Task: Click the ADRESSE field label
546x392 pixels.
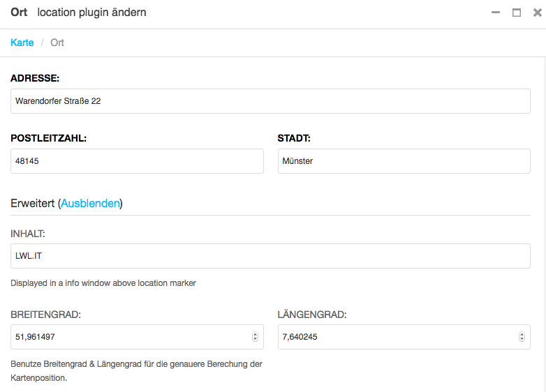Action: pos(35,78)
